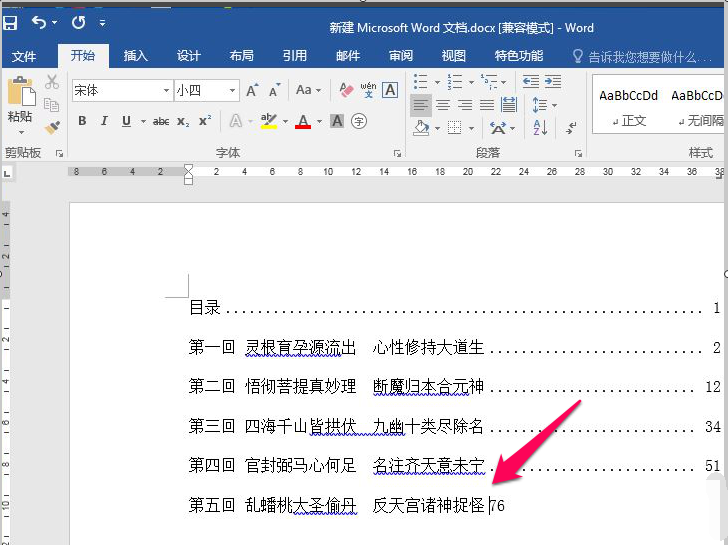
Task: Click the Grow Font icon
Action: coord(252,90)
